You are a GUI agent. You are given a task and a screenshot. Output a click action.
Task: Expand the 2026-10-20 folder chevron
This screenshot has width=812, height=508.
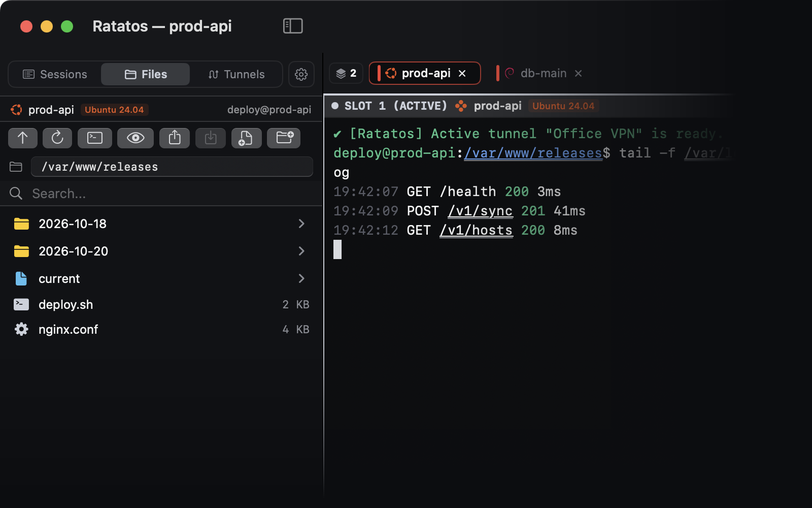[x=301, y=251]
